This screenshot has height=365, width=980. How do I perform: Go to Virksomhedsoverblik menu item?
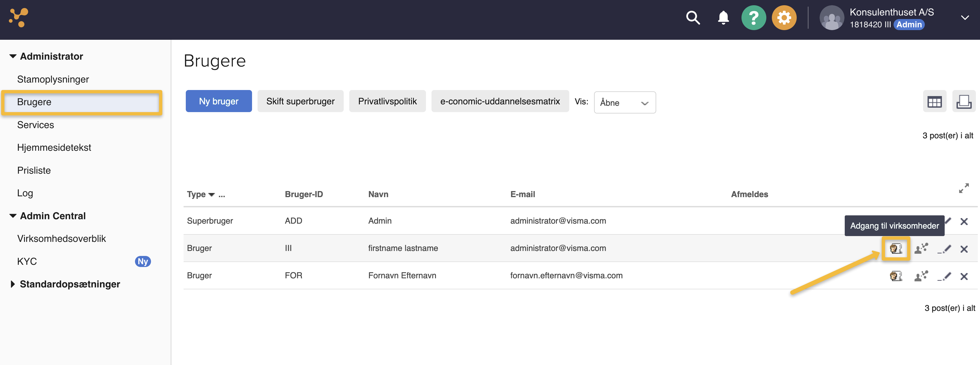61,239
